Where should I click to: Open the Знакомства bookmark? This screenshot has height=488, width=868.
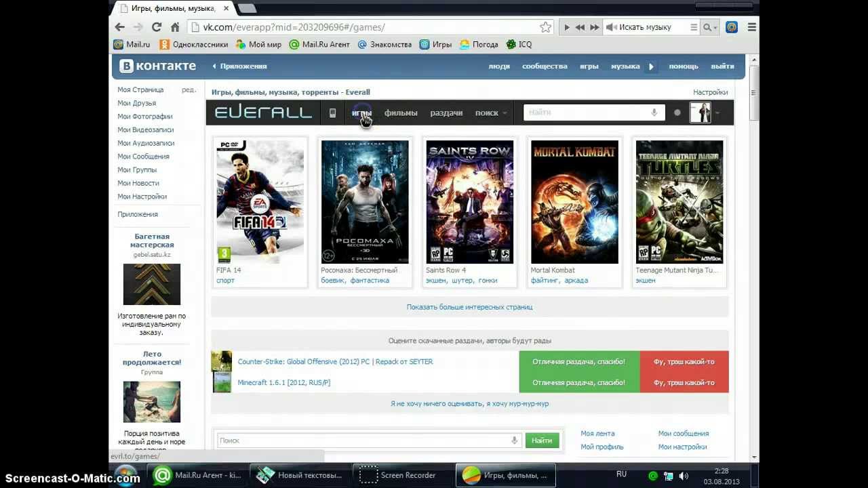click(384, 44)
